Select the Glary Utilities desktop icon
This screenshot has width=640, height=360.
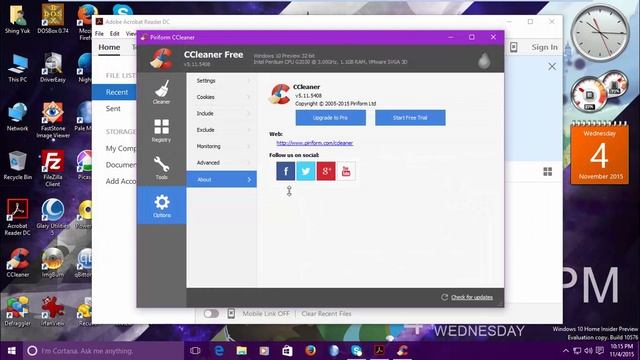click(x=53, y=218)
